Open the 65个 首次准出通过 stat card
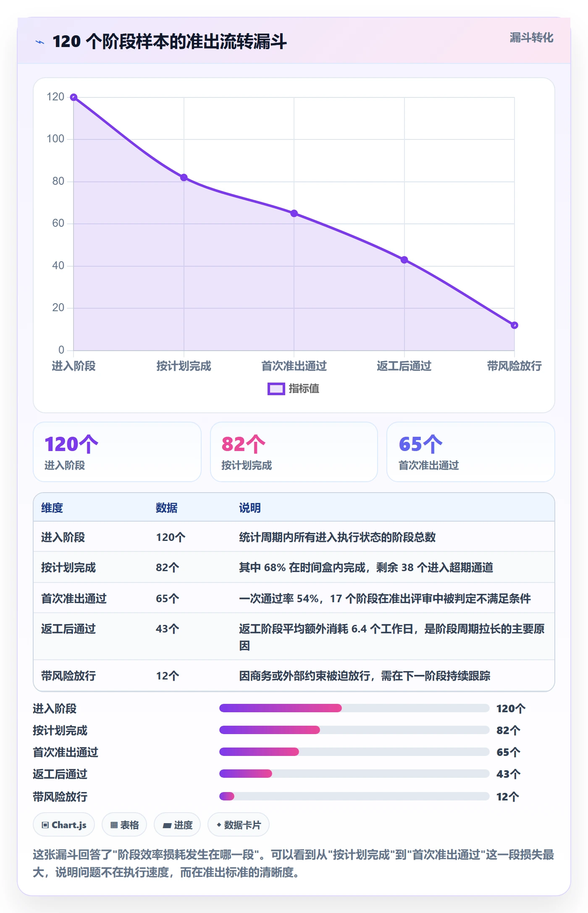The height and width of the screenshot is (913, 588). 471,452
